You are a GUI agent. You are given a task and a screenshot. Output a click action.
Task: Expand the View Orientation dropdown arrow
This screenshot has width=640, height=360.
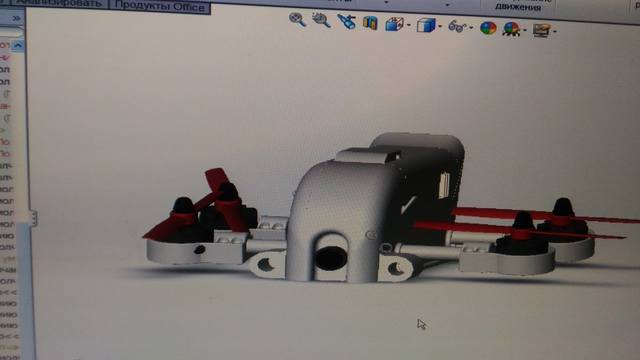click(x=409, y=25)
